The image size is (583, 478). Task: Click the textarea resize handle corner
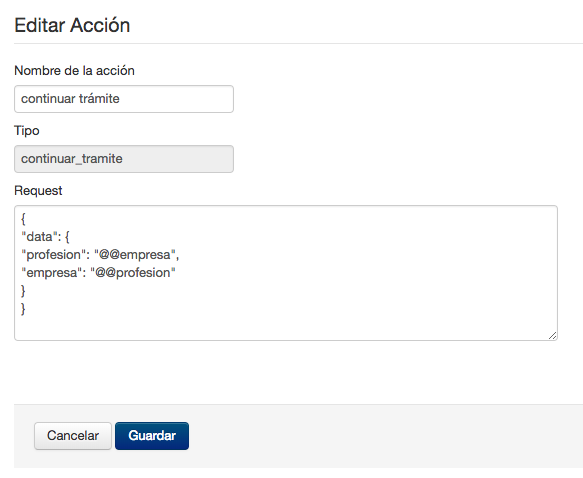[553, 336]
